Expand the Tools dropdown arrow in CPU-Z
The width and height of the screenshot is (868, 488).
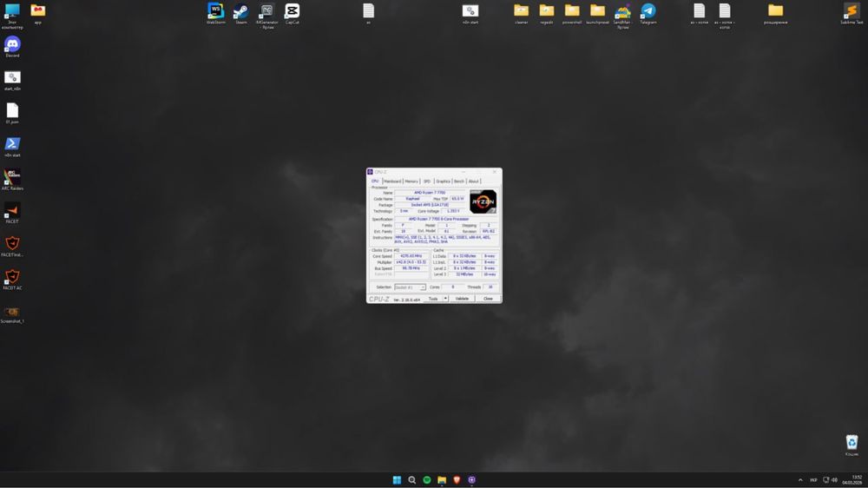(x=445, y=299)
